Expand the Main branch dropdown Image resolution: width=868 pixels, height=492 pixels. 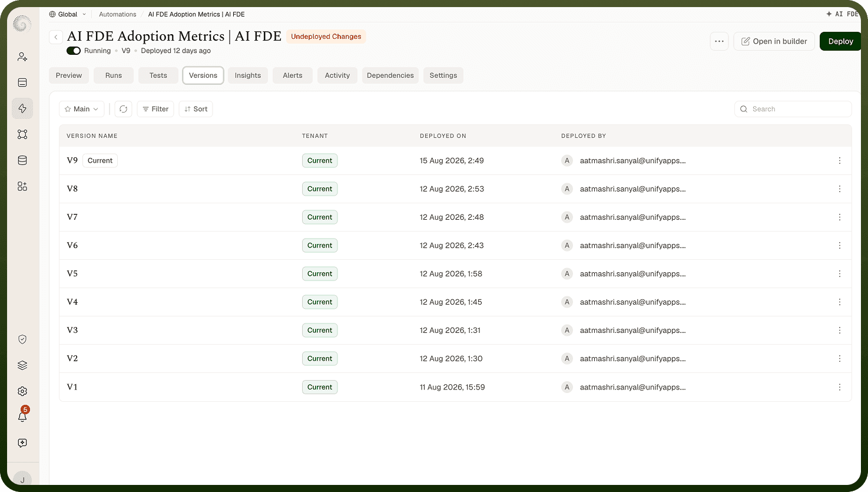click(x=82, y=109)
